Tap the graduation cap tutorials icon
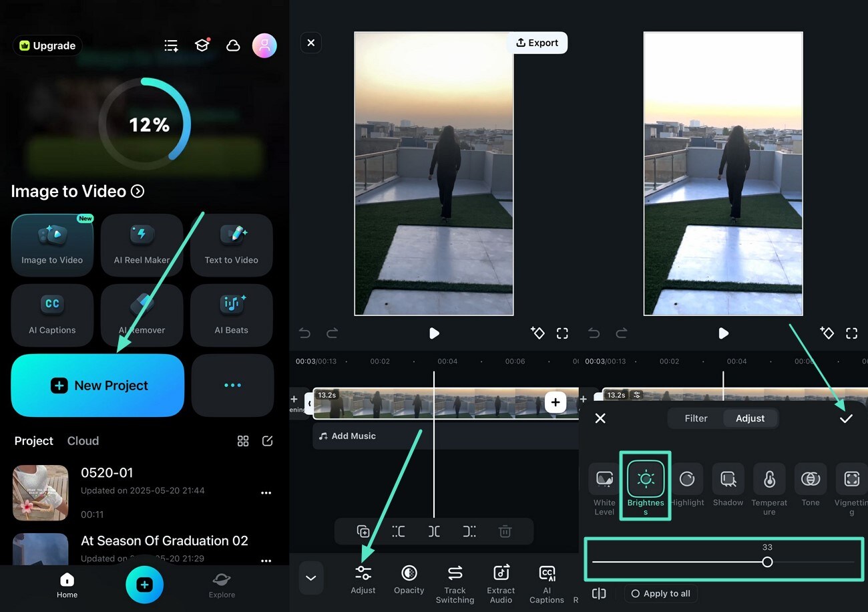This screenshot has width=868, height=612. [x=202, y=45]
